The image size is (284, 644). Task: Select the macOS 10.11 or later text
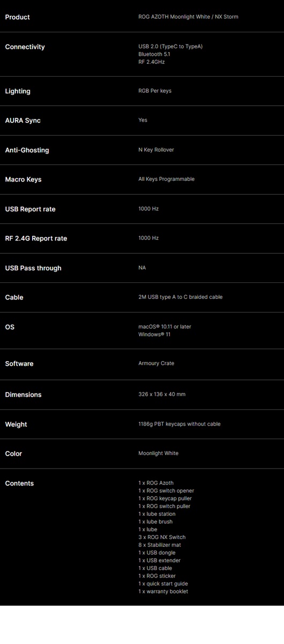[165, 326]
